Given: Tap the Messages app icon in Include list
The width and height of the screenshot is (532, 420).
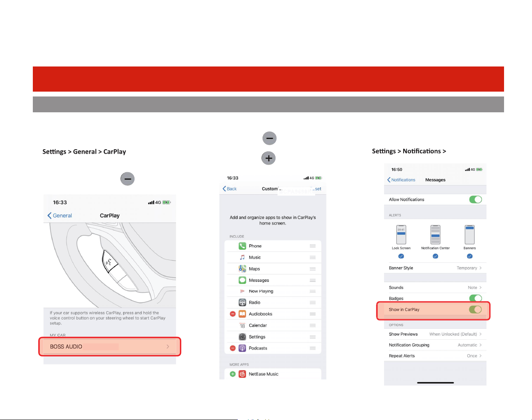Looking at the screenshot, I should point(242,280).
